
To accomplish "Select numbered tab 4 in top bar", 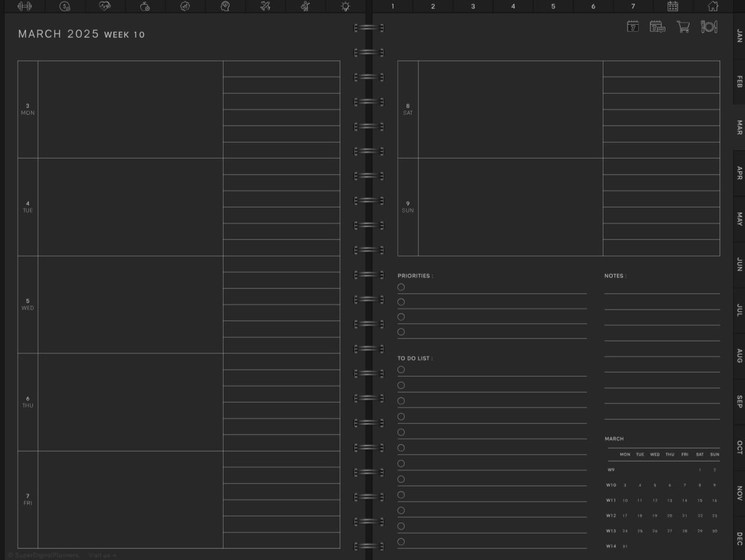I will (x=513, y=6).
